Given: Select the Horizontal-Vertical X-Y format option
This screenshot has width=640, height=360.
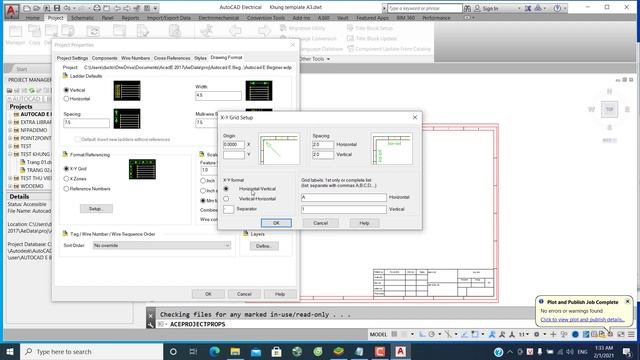Looking at the screenshot, I should tap(226, 189).
